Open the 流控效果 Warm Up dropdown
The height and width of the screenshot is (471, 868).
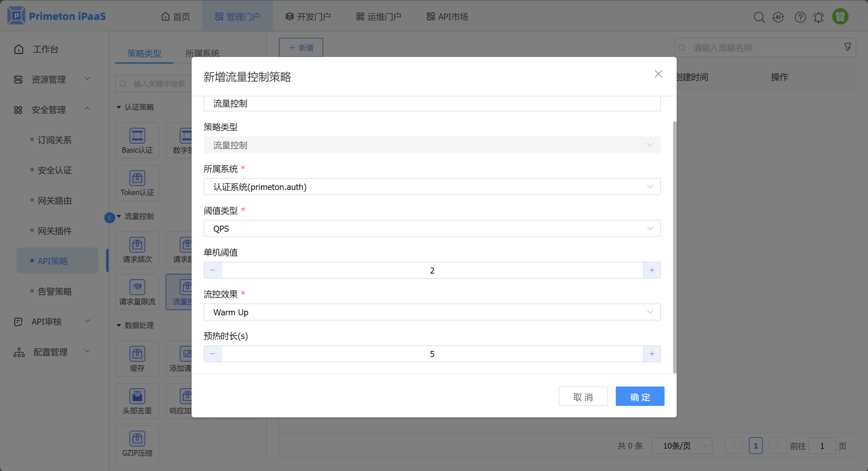(432, 312)
